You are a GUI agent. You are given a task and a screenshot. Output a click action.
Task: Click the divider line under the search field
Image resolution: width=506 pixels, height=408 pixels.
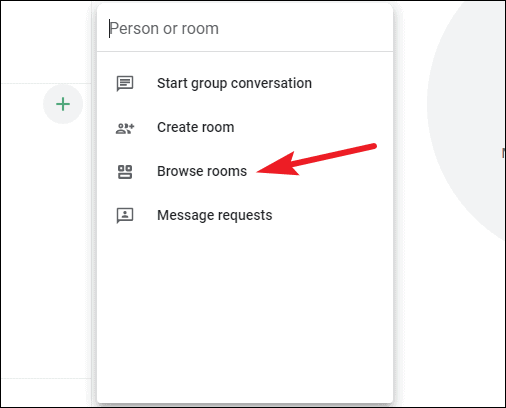(245, 51)
